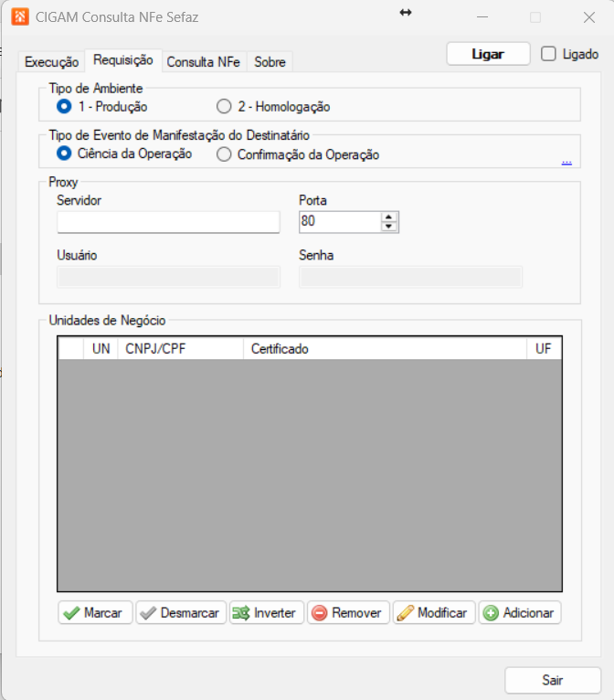This screenshot has height=700, width=614.
Task: Click the Desmarcar button
Action: pos(181,612)
